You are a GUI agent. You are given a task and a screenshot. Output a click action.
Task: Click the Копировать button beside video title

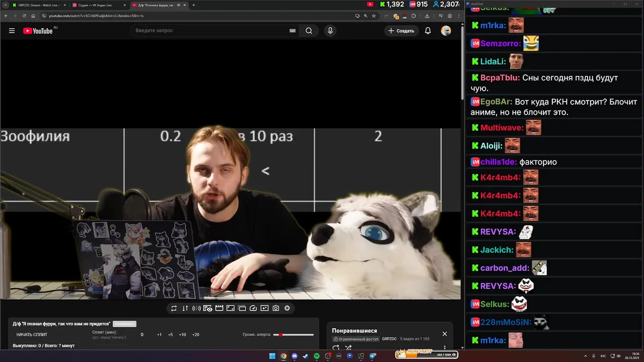click(x=124, y=324)
